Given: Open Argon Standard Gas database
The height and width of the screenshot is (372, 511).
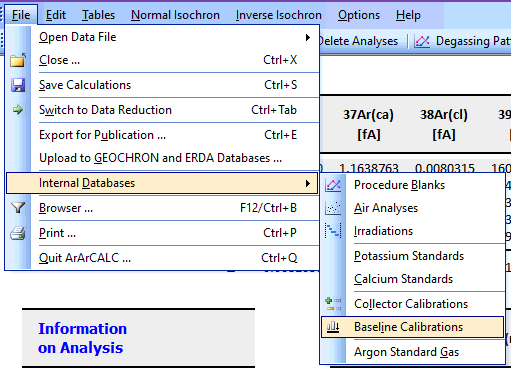Looking at the screenshot, I should pyautogui.click(x=413, y=352).
